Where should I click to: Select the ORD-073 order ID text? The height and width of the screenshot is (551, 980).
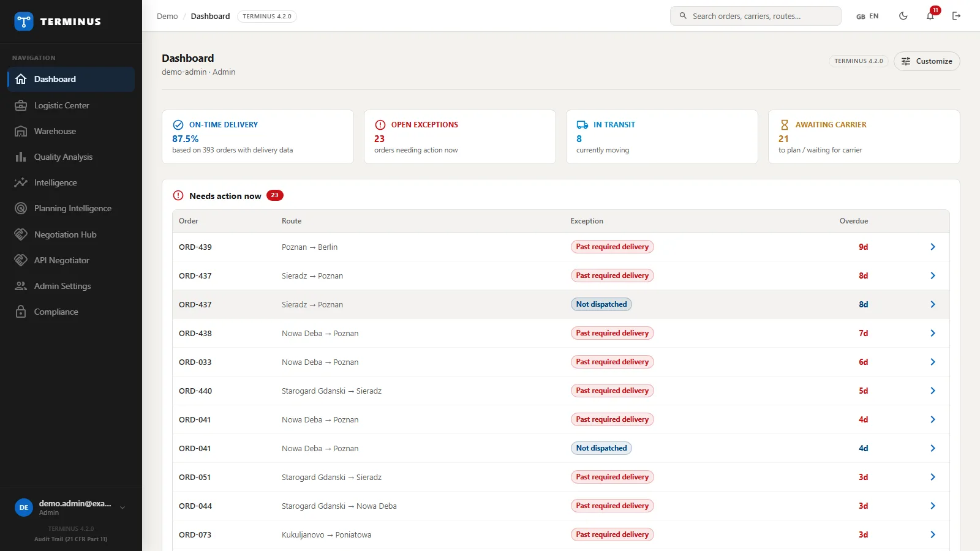[x=195, y=534]
